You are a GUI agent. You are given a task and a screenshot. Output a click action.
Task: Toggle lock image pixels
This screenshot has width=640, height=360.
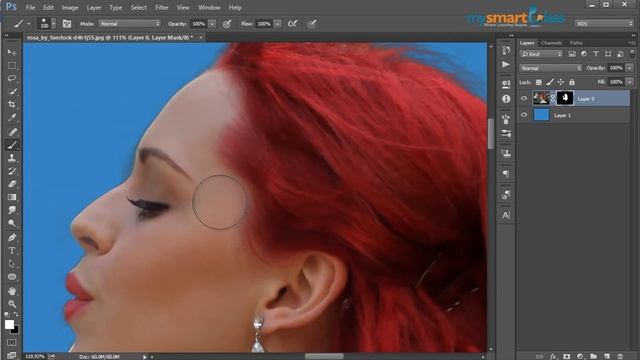tap(550, 82)
